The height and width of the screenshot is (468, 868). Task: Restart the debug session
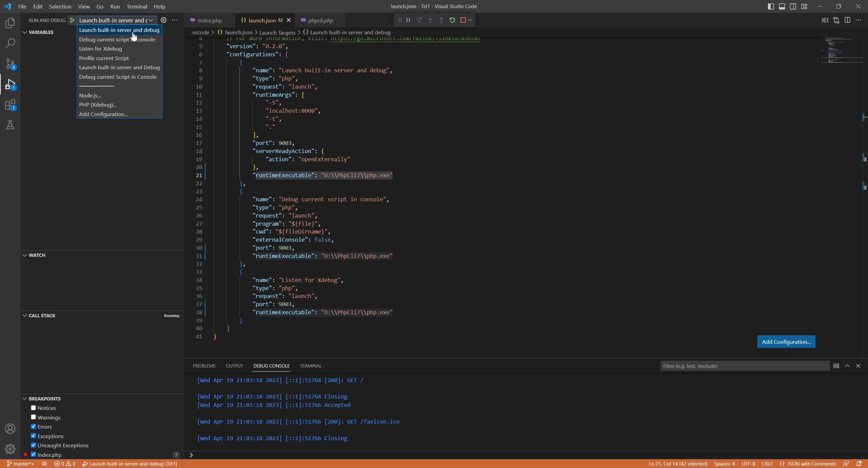click(452, 20)
